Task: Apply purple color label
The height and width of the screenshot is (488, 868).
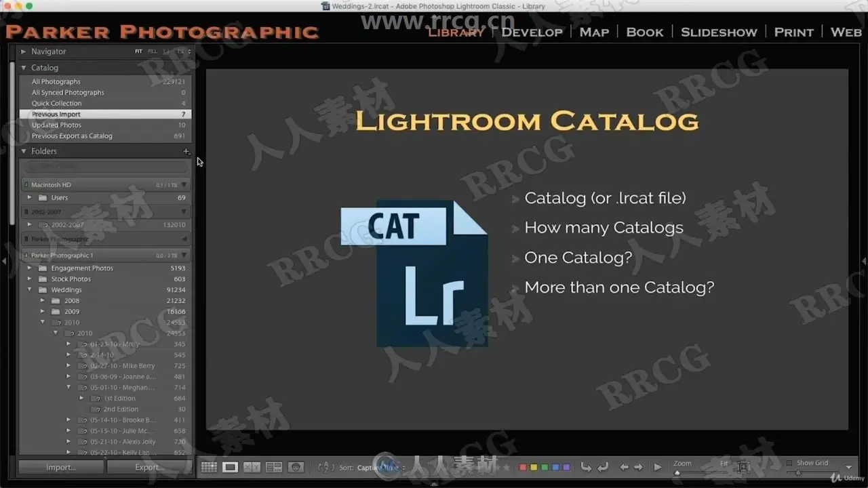Action: click(x=567, y=467)
